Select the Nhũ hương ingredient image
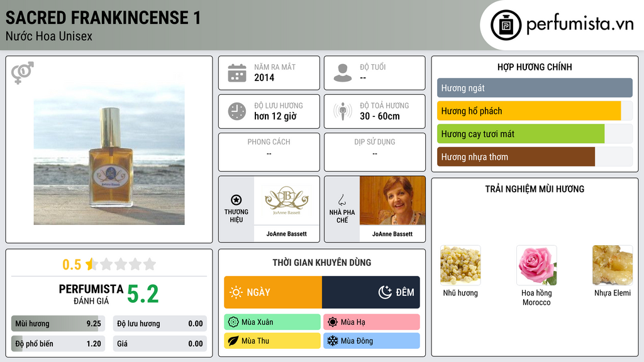Viewport: 644px width, 362px height. pyautogui.click(x=460, y=265)
